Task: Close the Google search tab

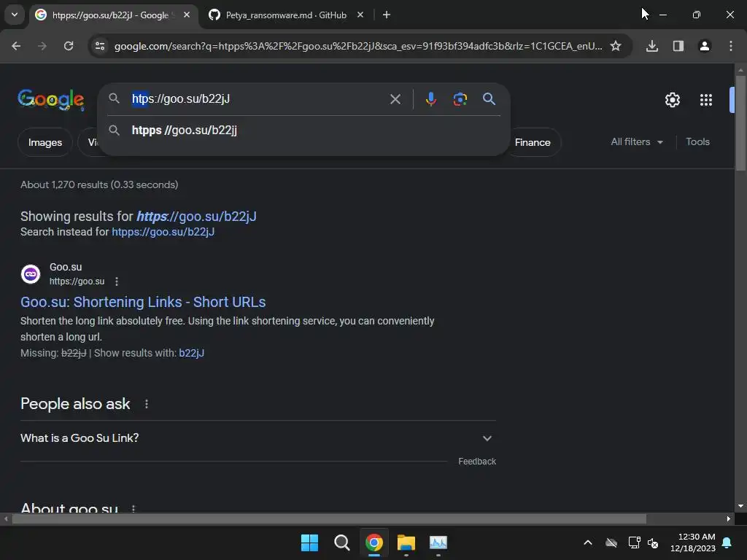Action: click(187, 15)
